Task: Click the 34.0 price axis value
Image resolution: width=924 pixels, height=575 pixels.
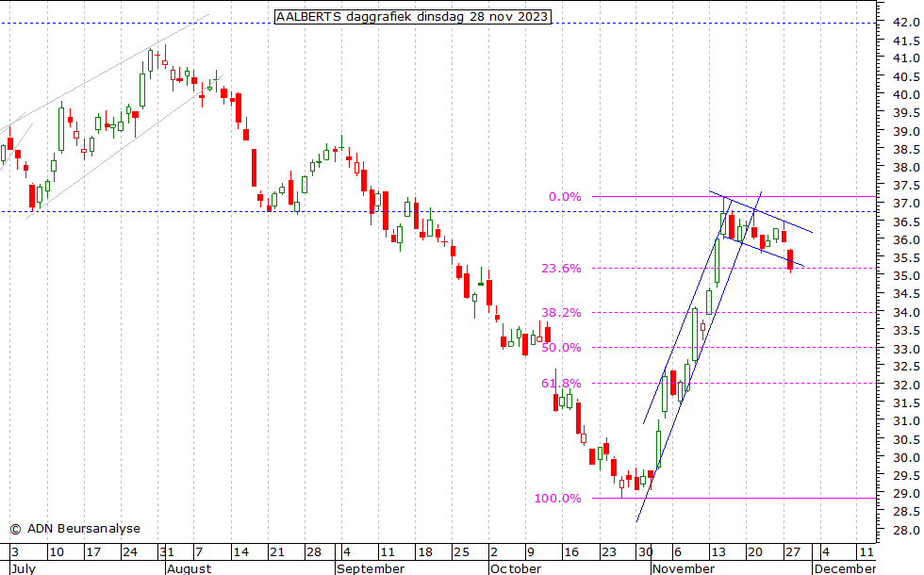Action: [906, 313]
